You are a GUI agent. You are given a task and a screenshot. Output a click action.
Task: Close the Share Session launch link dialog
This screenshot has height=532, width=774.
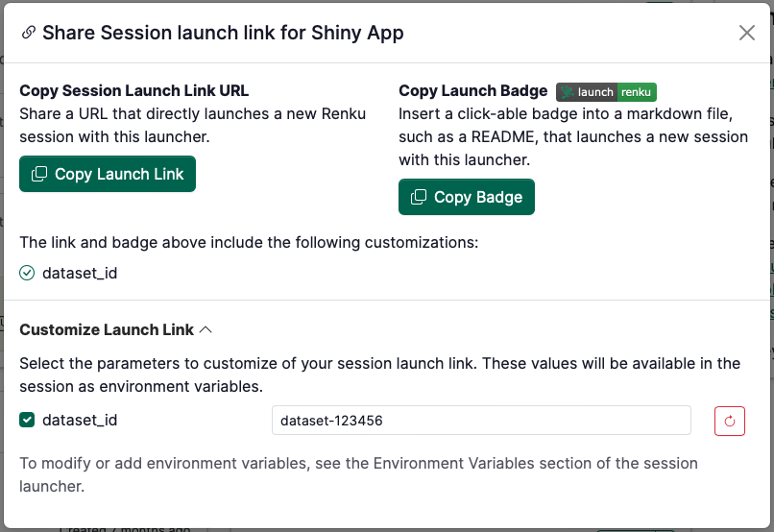coord(746,33)
